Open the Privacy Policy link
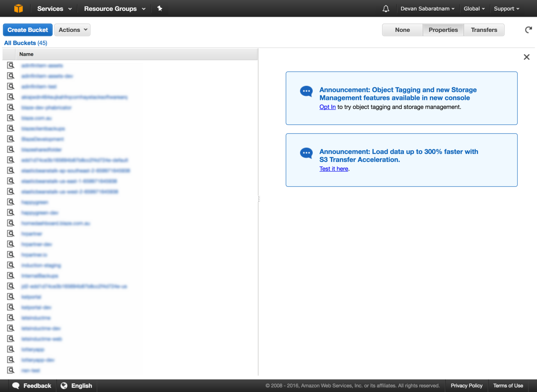This screenshot has width=537, height=392. point(466,386)
